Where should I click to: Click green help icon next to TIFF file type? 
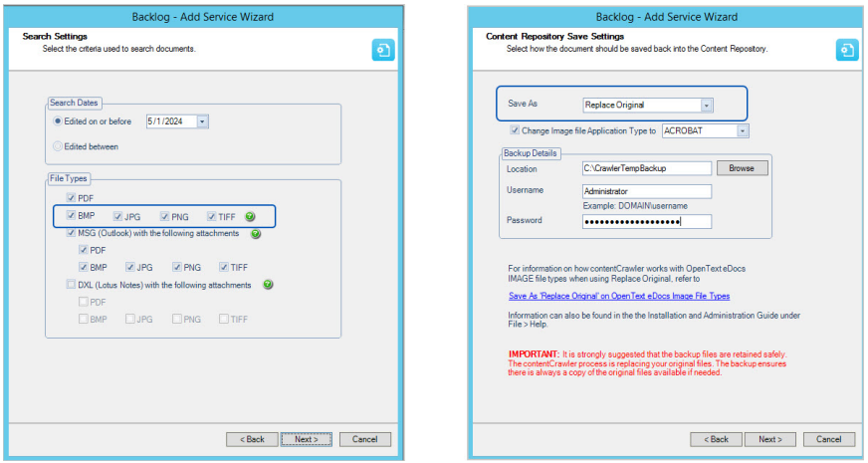[x=250, y=216]
